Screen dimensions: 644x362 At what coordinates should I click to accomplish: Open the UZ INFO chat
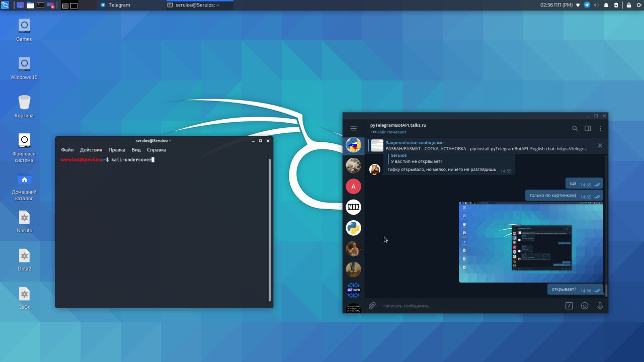pyautogui.click(x=353, y=290)
